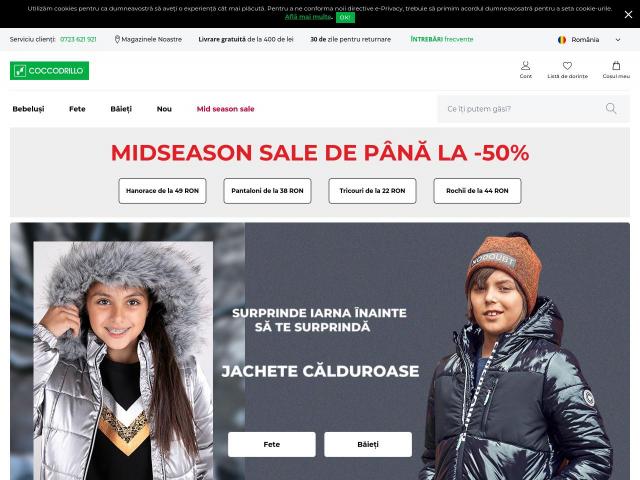Click Rochii de la 44 RON button

(x=477, y=191)
